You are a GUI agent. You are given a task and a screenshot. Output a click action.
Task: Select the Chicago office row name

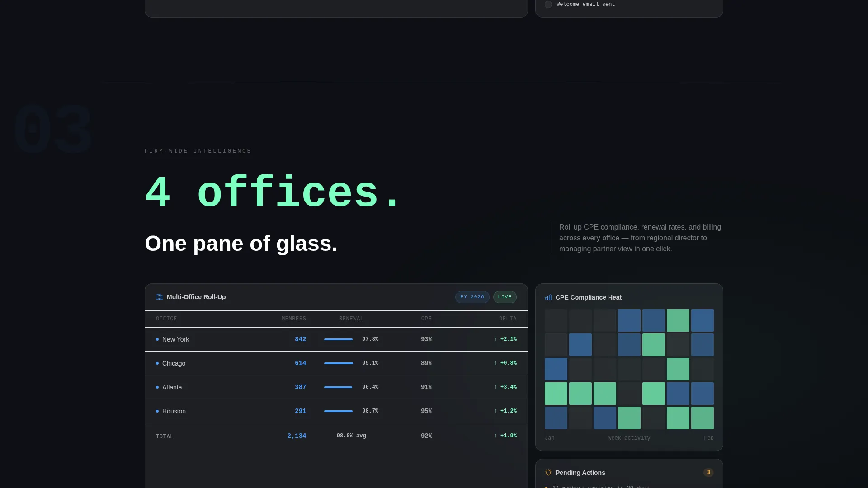(x=174, y=363)
